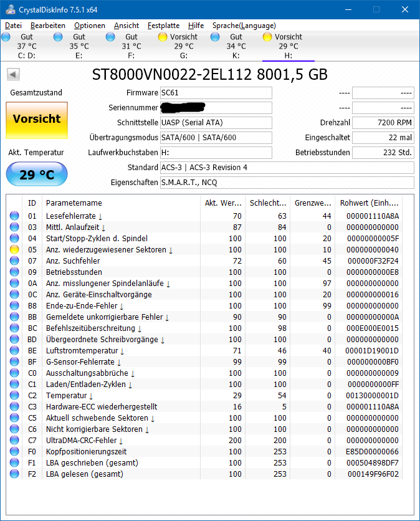Screen dimensions: 420x521
Task: Click status icon for LBA gelesen (gesamt)
Action: click(14, 474)
